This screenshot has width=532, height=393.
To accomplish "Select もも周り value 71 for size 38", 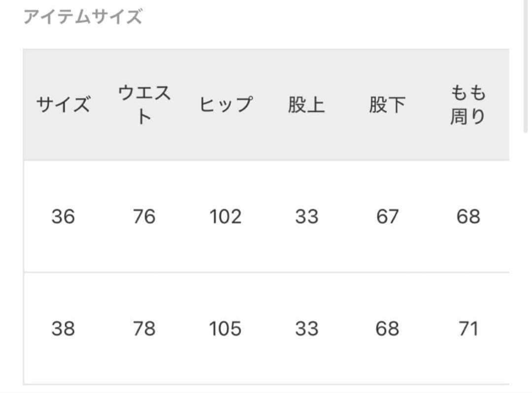I will (x=467, y=328).
